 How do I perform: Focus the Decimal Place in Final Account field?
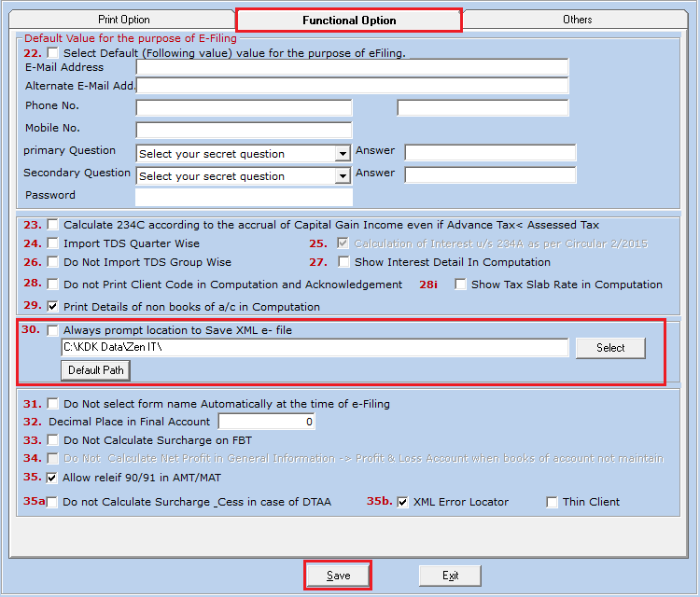(265, 423)
